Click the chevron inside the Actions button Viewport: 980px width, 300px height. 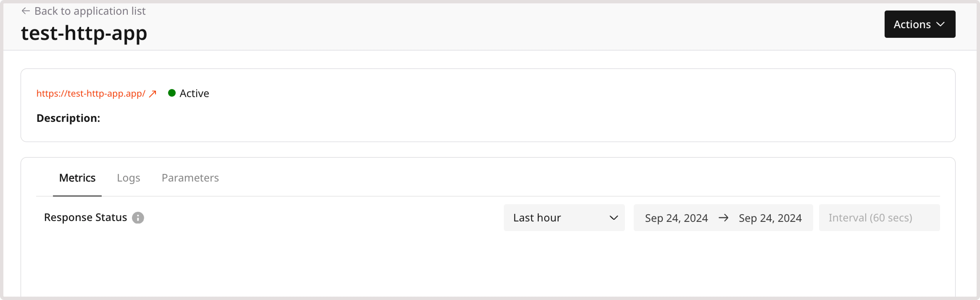click(940, 24)
